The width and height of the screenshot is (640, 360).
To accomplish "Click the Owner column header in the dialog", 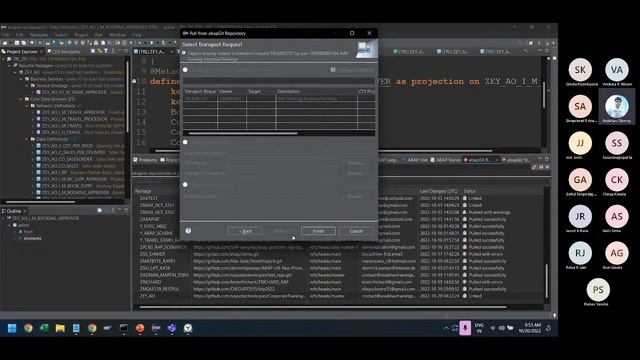I will (232, 91).
